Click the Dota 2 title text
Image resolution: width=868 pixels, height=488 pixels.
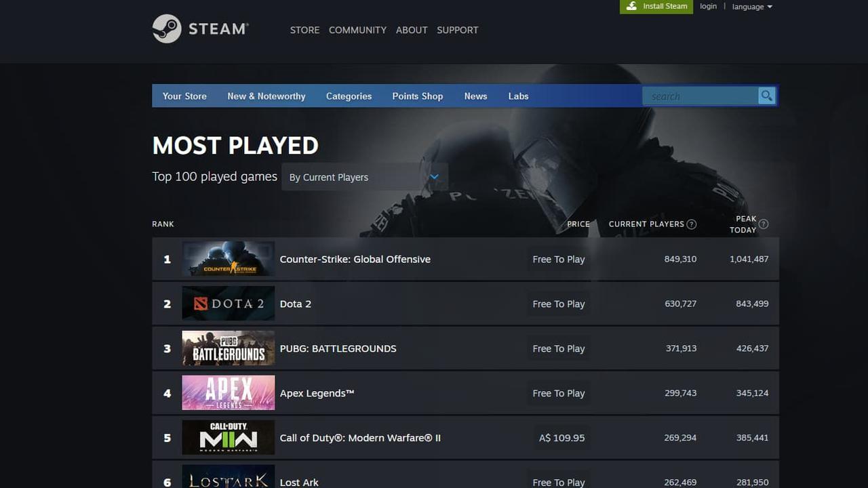coord(296,304)
